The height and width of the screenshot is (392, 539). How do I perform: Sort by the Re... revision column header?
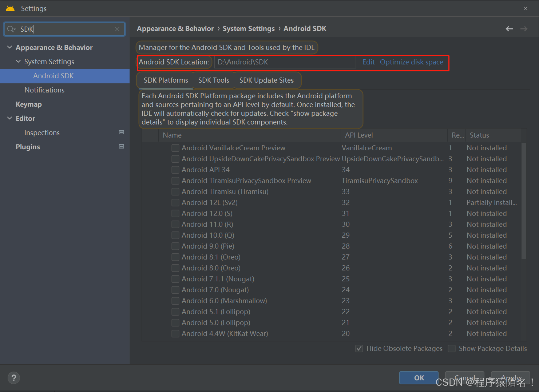pyautogui.click(x=457, y=135)
